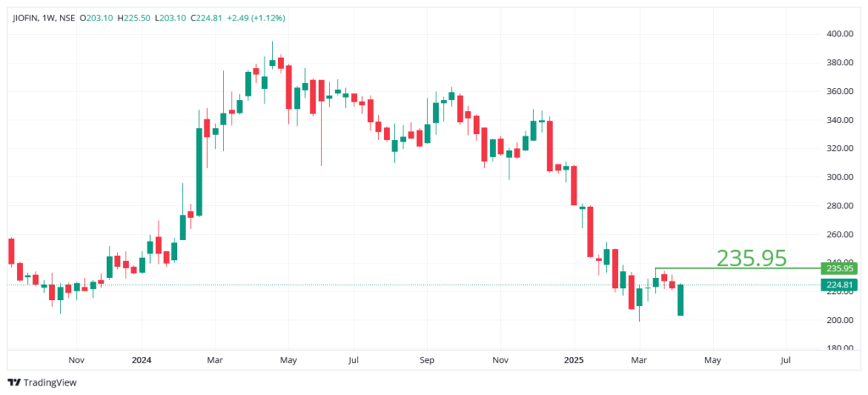
Task: Click the 360.00 price axis label
Action: click(x=839, y=92)
